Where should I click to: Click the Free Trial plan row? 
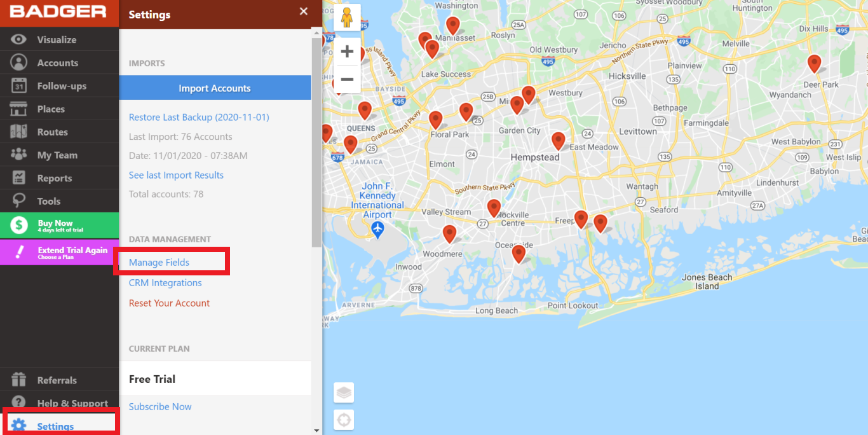[x=215, y=378]
